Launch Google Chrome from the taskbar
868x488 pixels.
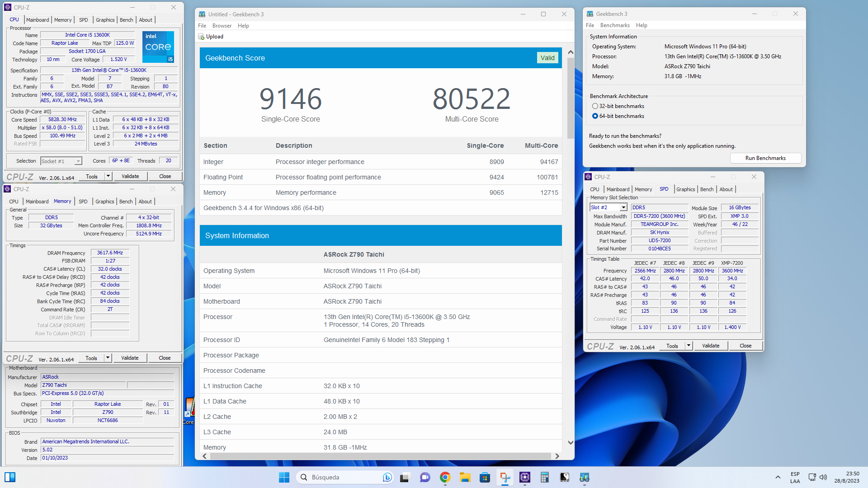point(445,477)
